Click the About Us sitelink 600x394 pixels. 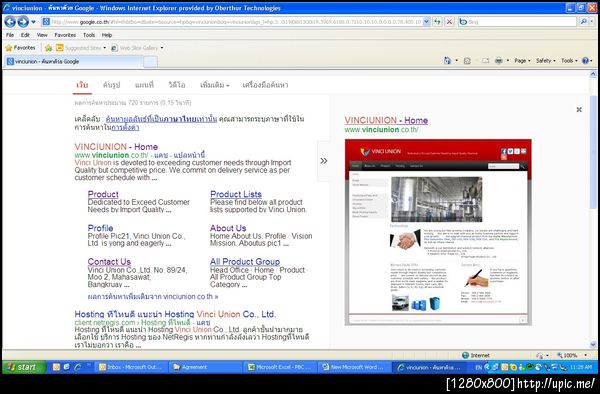click(228, 228)
